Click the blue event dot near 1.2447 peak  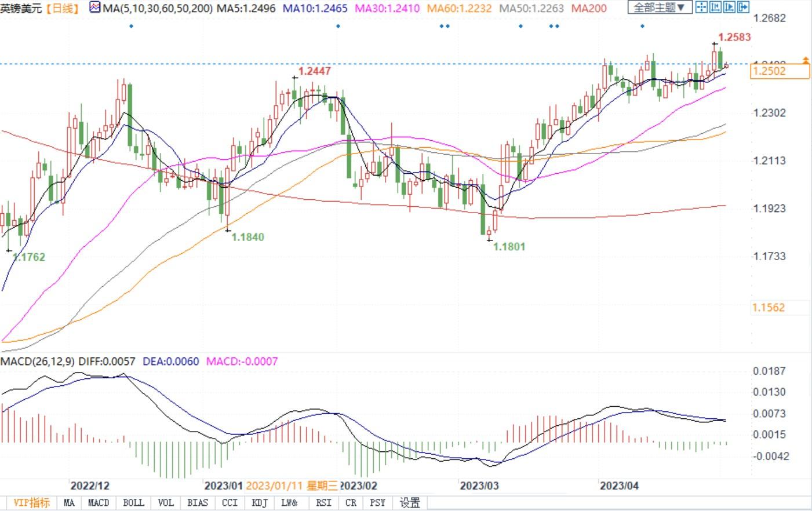tap(338, 26)
